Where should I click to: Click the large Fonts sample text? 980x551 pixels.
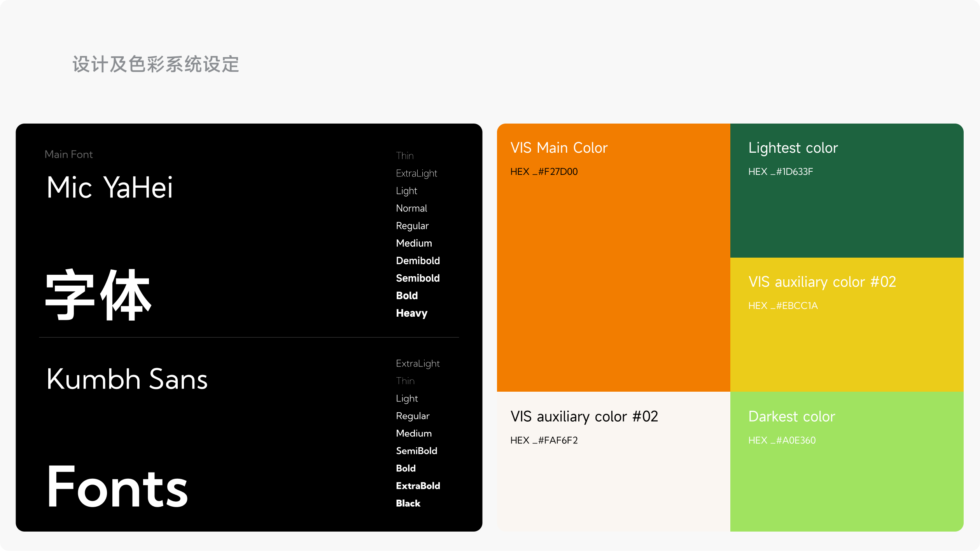(117, 487)
